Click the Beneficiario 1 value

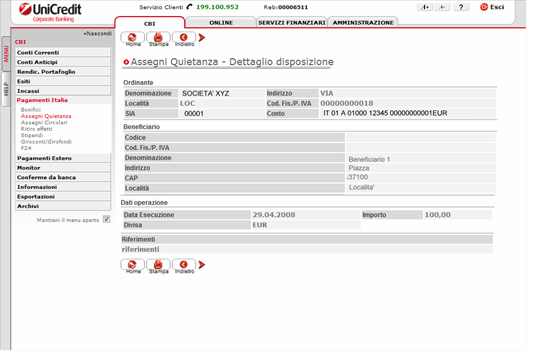369,159
